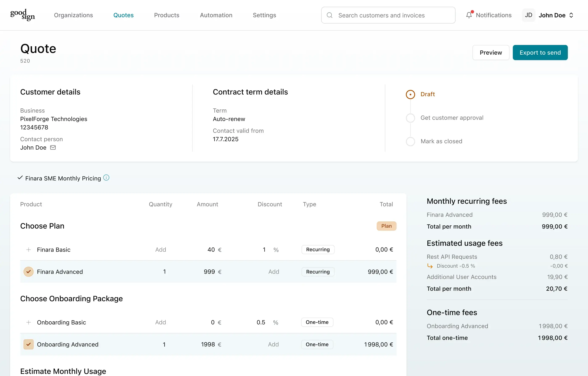This screenshot has width=588, height=376.
Task: Open the Products menu item
Action: (167, 15)
